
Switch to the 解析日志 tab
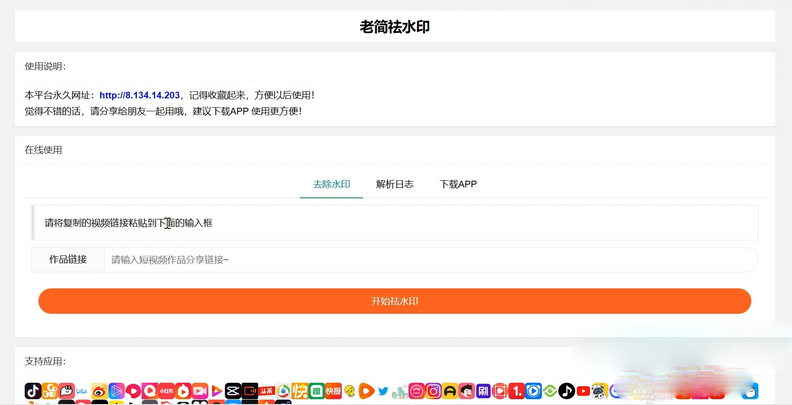click(x=394, y=184)
